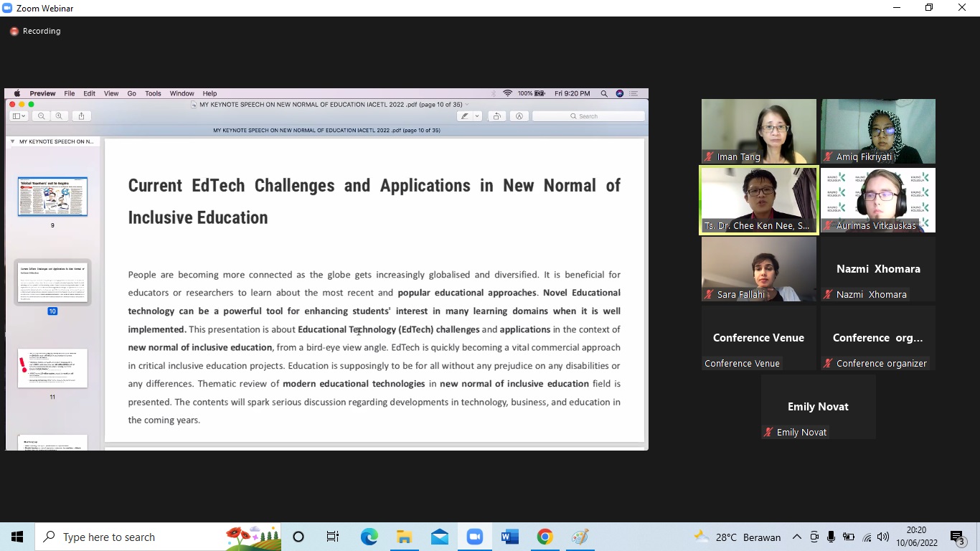Viewport: 980px width, 551px height.
Task: Click the Rotate icon in Preview toolbar
Action: (x=496, y=116)
